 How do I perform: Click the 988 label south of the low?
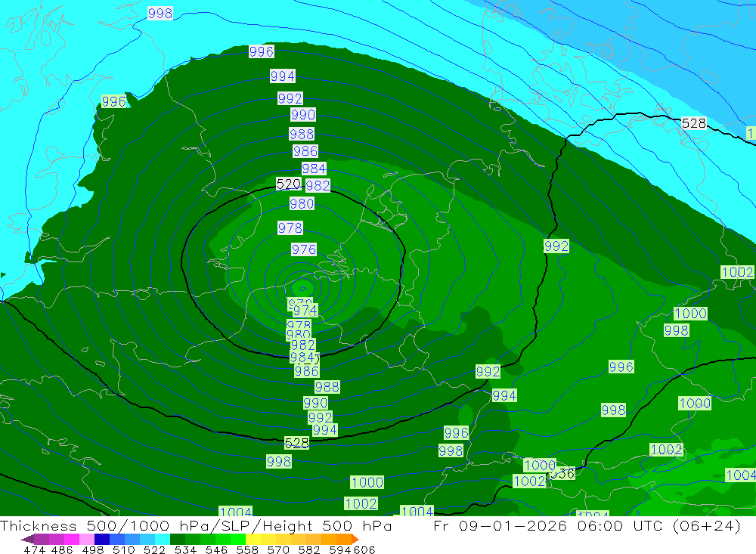tap(327, 387)
